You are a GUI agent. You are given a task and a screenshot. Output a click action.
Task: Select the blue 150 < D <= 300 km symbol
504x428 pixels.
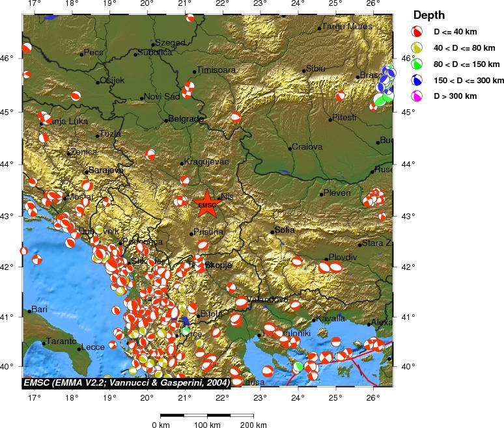click(x=417, y=80)
